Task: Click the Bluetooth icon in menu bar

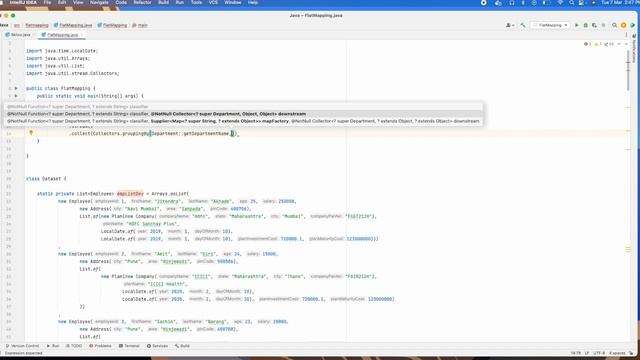Action: pyautogui.click(x=523, y=2)
